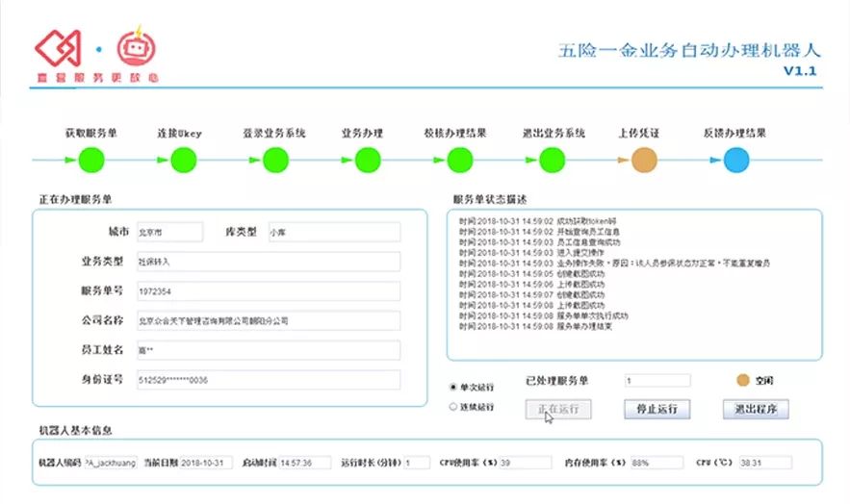
Task: Click the 身份证号 field starting 512529
Action: click(269, 380)
